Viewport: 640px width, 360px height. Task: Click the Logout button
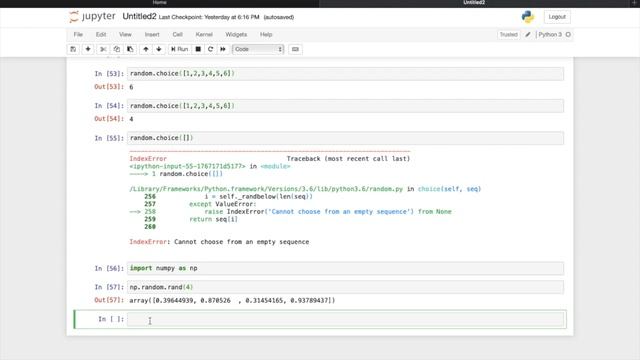[557, 17]
